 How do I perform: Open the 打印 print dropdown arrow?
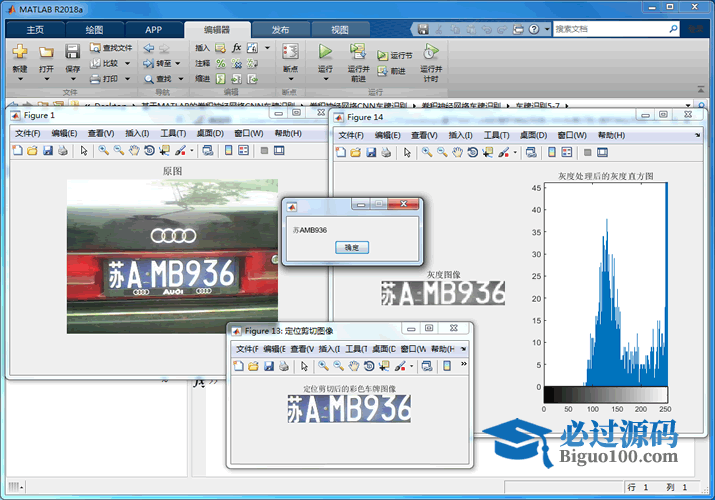[x=128, y=79]
